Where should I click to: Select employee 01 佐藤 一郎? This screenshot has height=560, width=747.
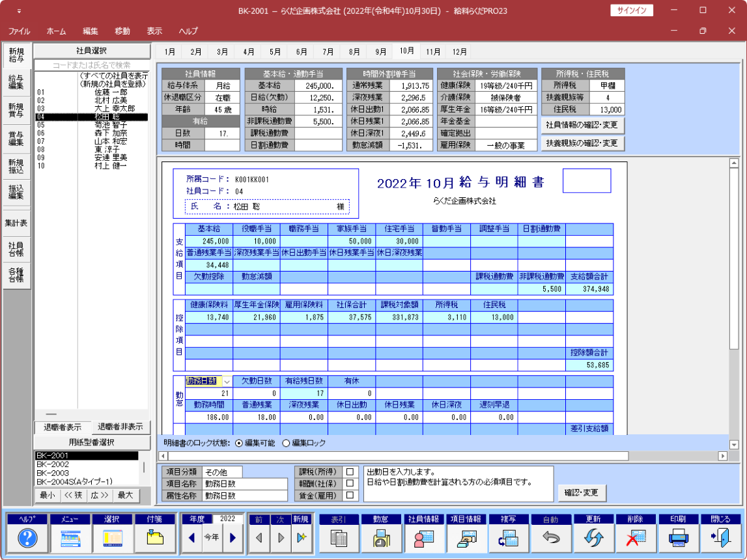pyautogui.click(x=91, y=92)
